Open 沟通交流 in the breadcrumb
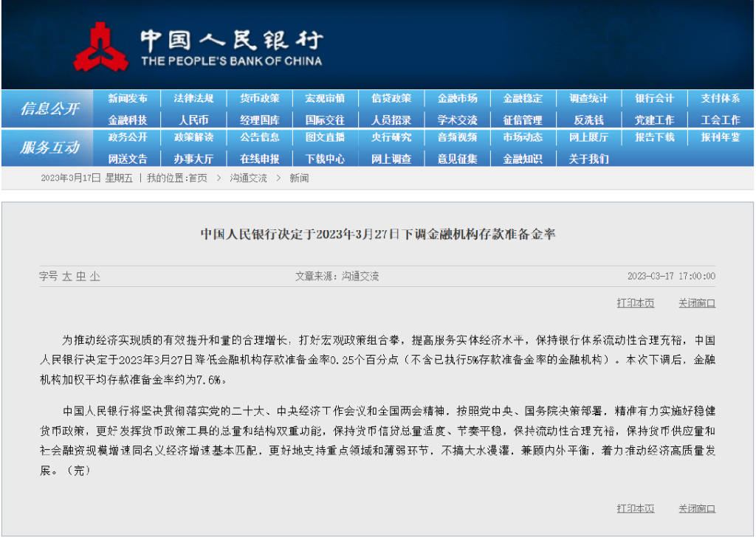Screen dimensions: 756x540 point(248,179)
